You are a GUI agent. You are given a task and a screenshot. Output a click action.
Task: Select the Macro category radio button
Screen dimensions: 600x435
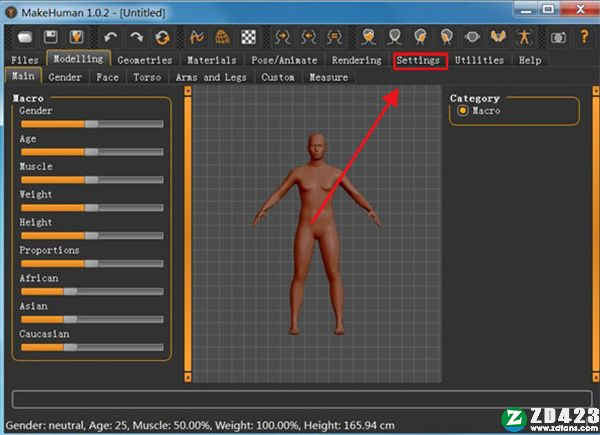pyautogui.click(x=463, y=111)
